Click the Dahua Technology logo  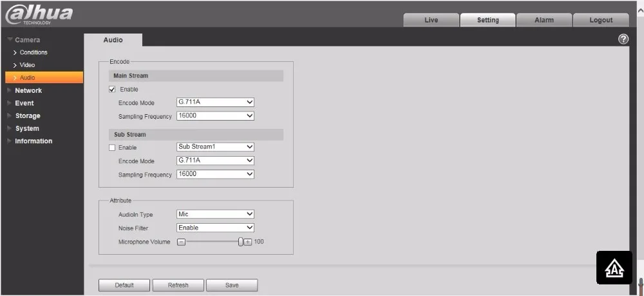(x=39, y=15)
